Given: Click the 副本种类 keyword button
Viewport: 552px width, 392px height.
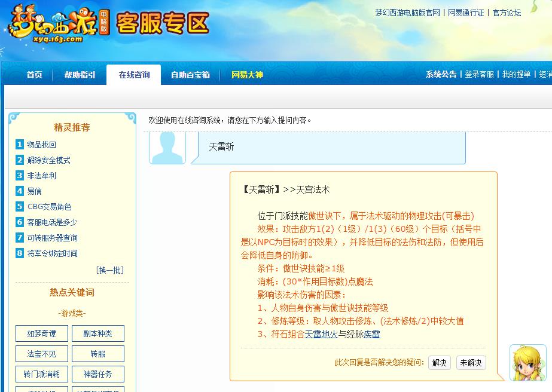Looking at the screenshot, I should [98, 333].
